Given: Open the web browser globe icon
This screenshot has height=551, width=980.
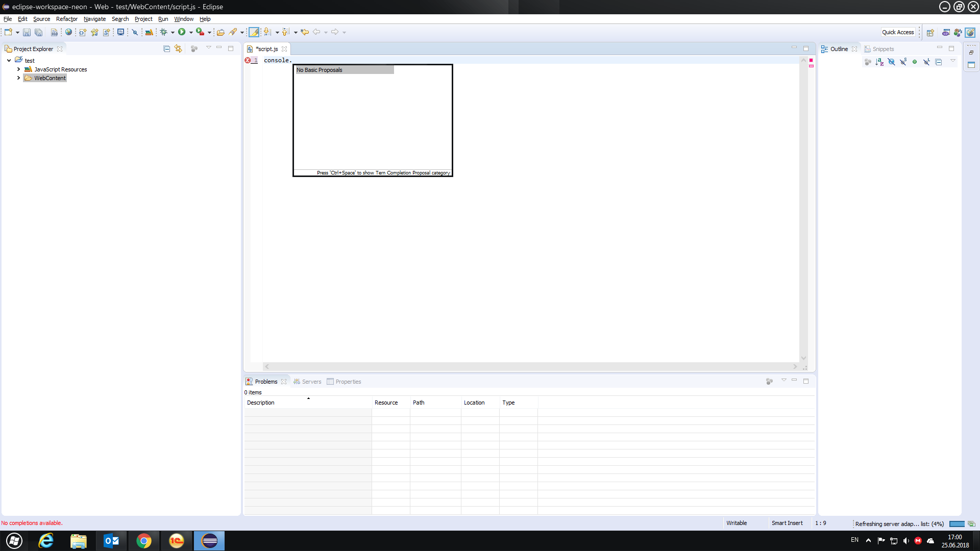Looking at the screenshot, I should pos(68,32).
